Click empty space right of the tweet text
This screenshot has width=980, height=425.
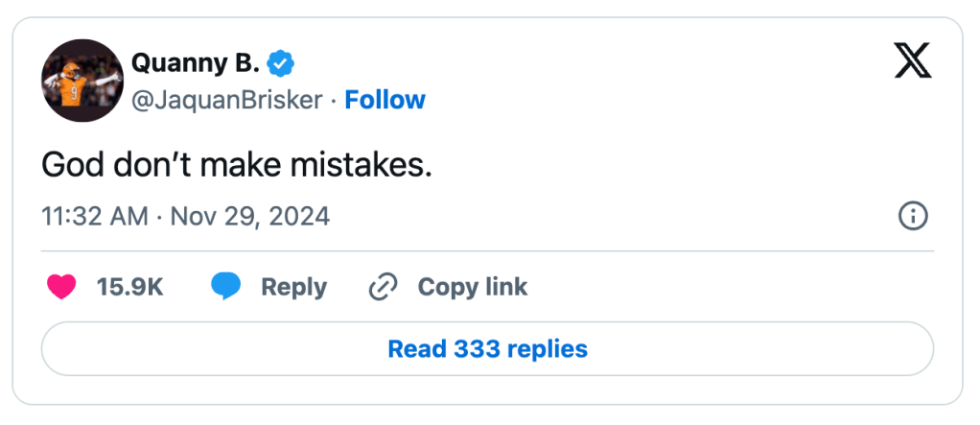pos(671,165)
